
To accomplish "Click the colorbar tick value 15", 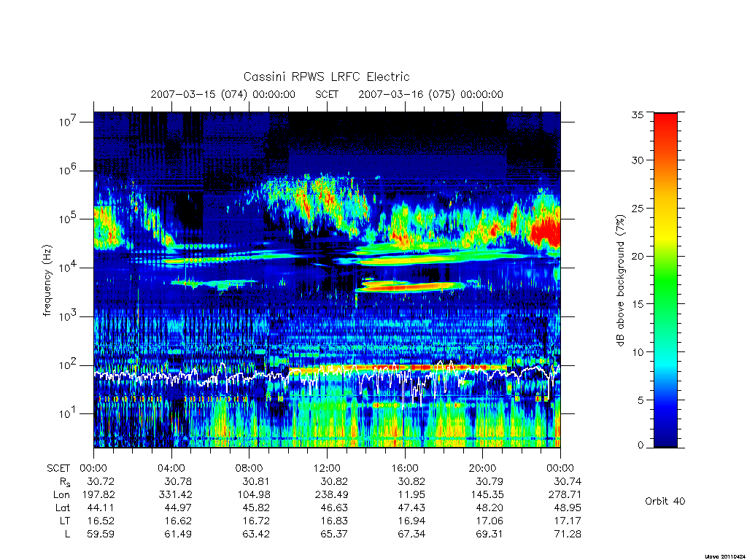I will click(x=638, y=304).
